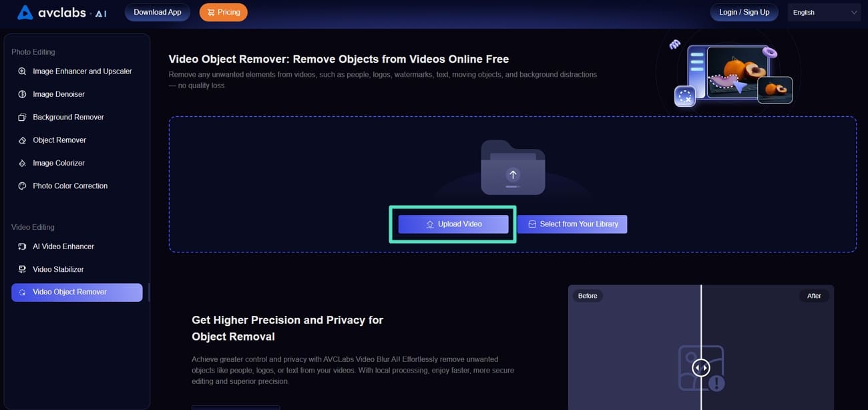
Task: Open the Pricing page
Action: pos(224,12)
